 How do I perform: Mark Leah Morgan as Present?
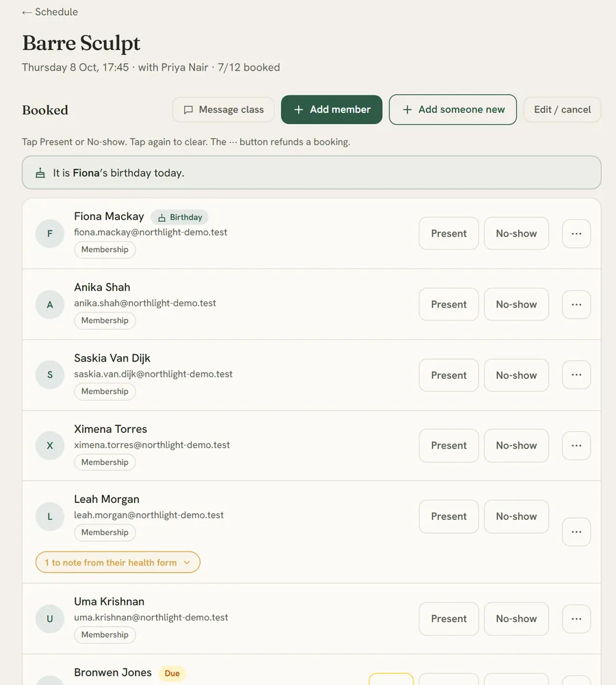click(449, 516)
